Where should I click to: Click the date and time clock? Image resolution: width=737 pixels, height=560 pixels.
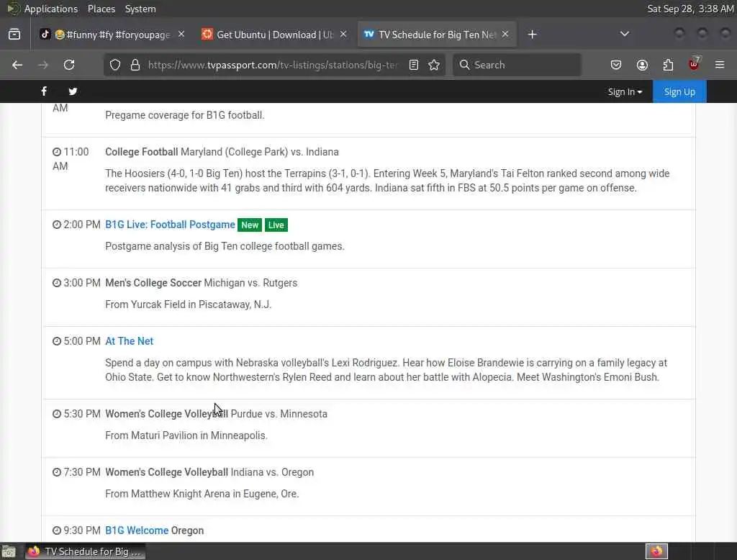690,9
